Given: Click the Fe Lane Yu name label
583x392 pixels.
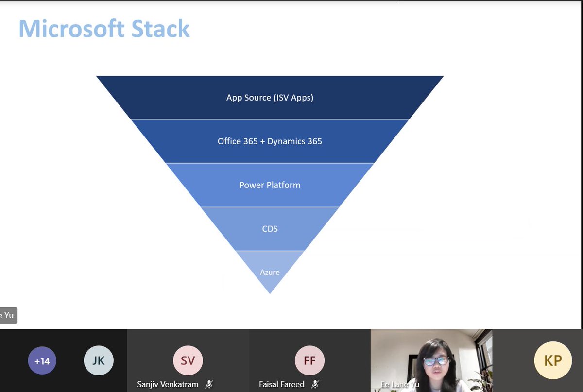Looking at the screenshot, I should click(x=400, y=385).
